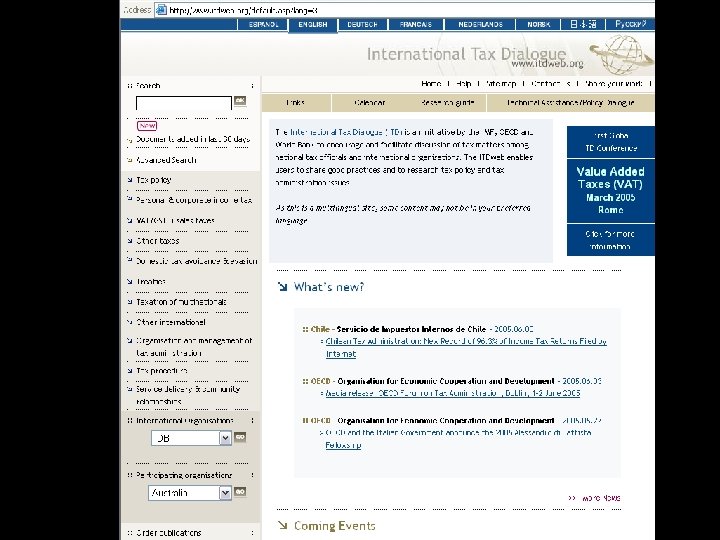The height and width of the screenshot is (540, 720).
Task: Open Domestic tax avoidance & evasion category
Action: click(197, 261)
